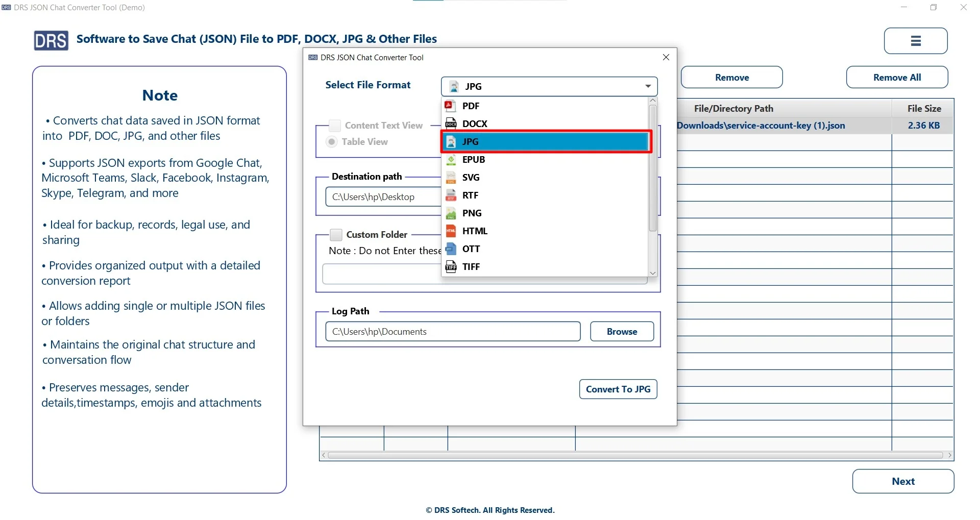The height and width of the screenshot is (520, 980).
Task: Click the EPUB icon in the format list
Action: (x=451, y=160)
